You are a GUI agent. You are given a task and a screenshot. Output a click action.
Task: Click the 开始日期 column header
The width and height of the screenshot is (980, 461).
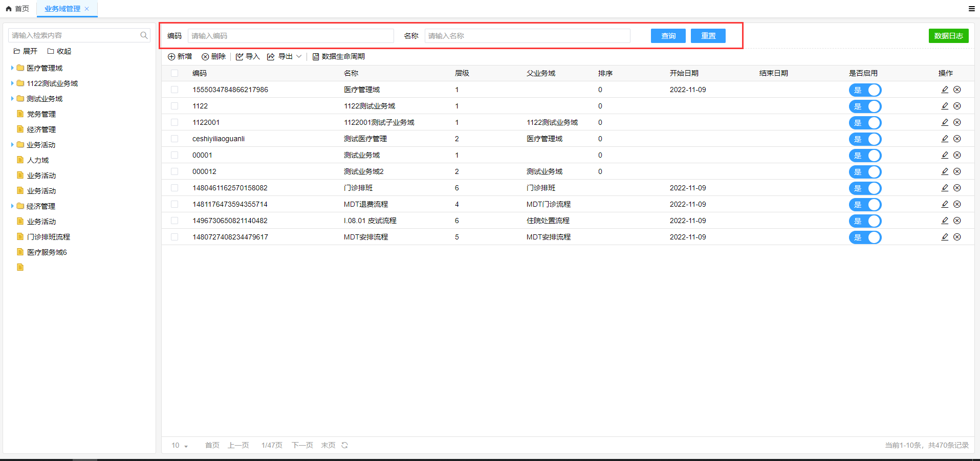(684, 73)
